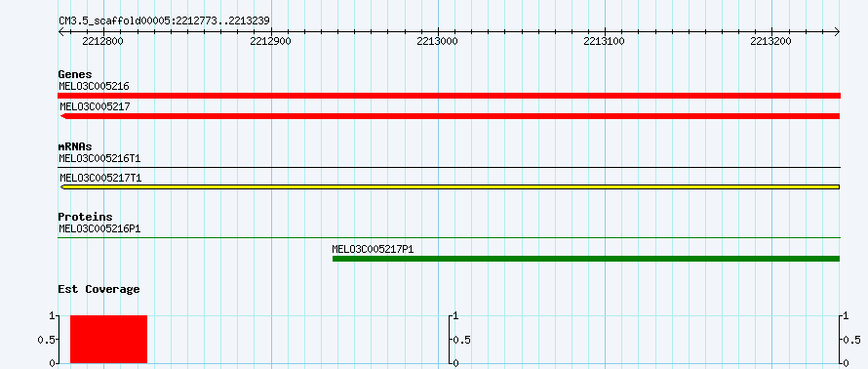This screenshot has width=868, height=369.
Task: Open the MELO3C005216 gene label
Action: (x=94, y=86)
